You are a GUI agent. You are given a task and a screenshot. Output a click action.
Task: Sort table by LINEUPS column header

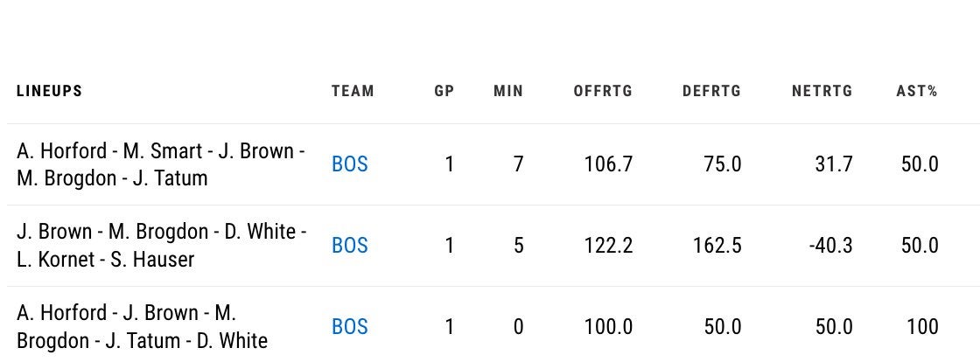tap(49, 91)
